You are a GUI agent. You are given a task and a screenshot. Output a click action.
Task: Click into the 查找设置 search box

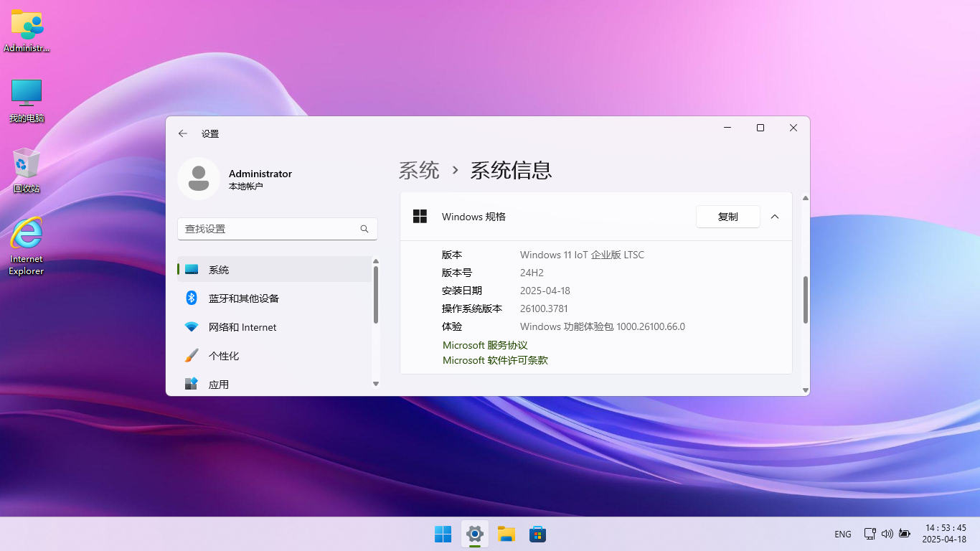277,229
